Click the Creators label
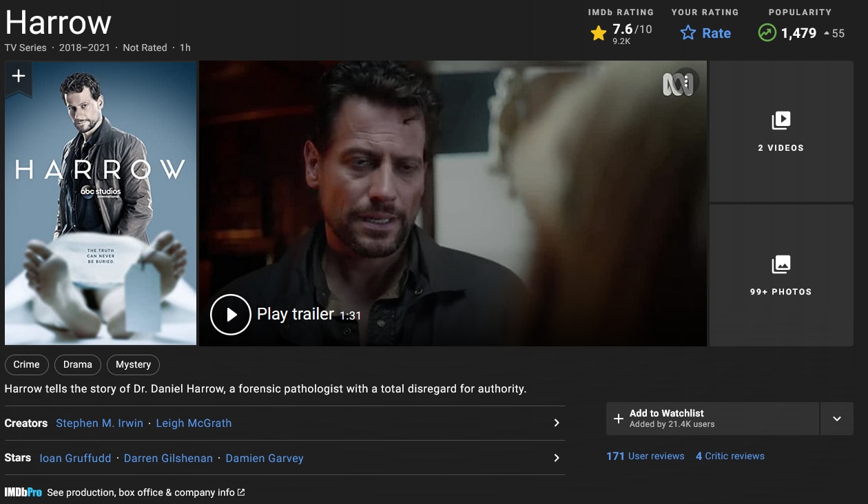Screen dimensions: 868x504 26,423
